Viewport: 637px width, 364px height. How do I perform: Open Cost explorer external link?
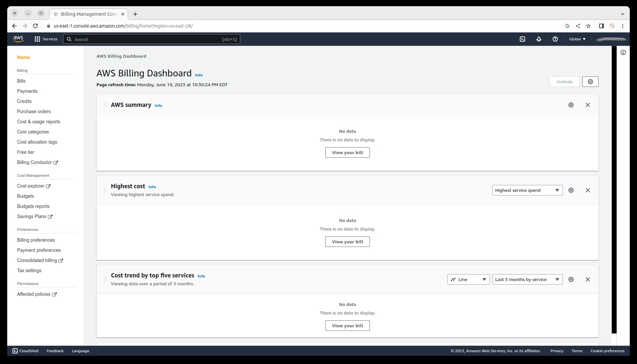click(x=34, y=186)
